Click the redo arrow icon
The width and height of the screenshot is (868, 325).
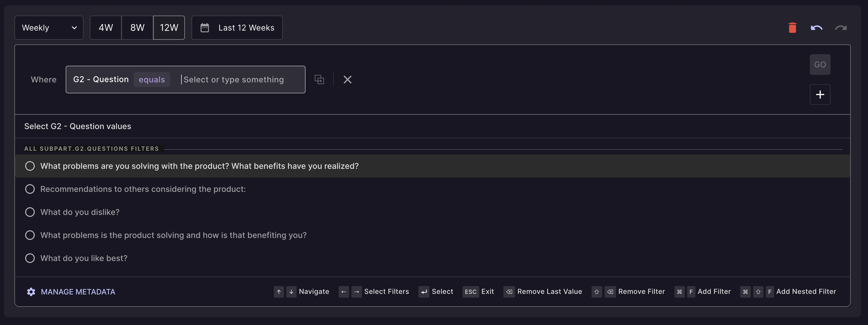pos(841,28)
